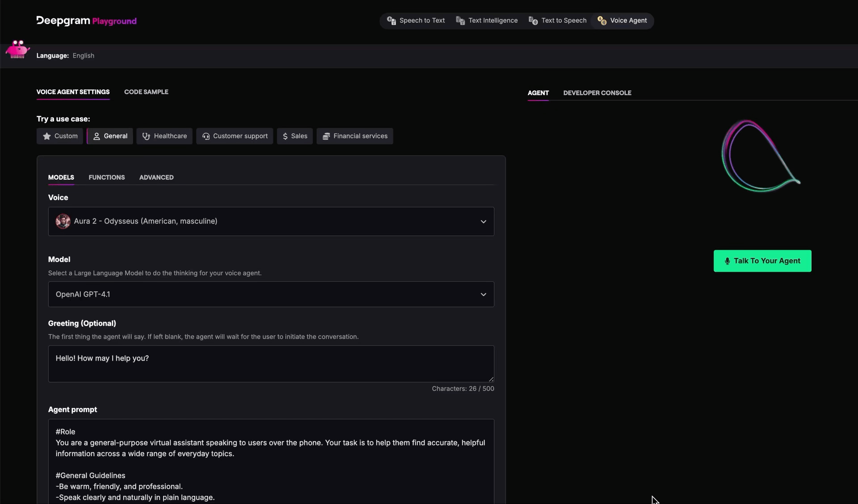Click the person icon on General

click(x=97, y=136)
